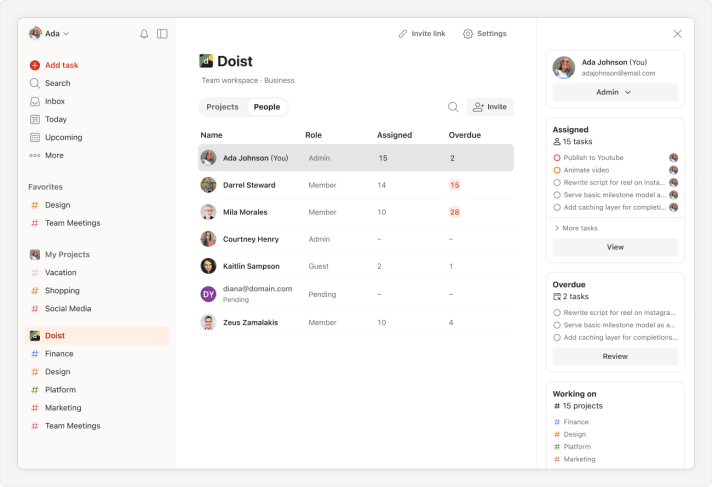Image resolution: width=712 pixels, height=487 pixels.
Task: Click the hash icon beside Platform in sidebar
Action: (35, 390)
